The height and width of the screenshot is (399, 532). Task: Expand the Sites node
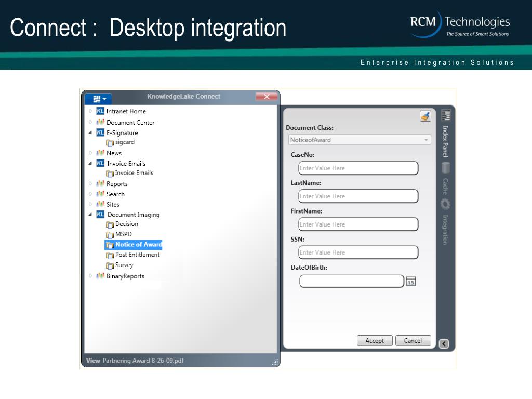(90, 204)
